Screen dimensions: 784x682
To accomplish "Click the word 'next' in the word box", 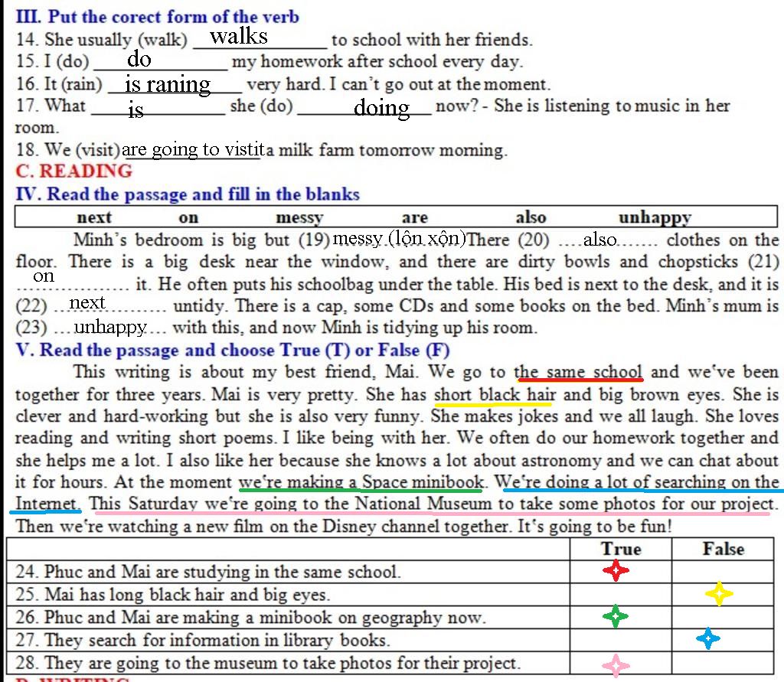I will point(94,217).
